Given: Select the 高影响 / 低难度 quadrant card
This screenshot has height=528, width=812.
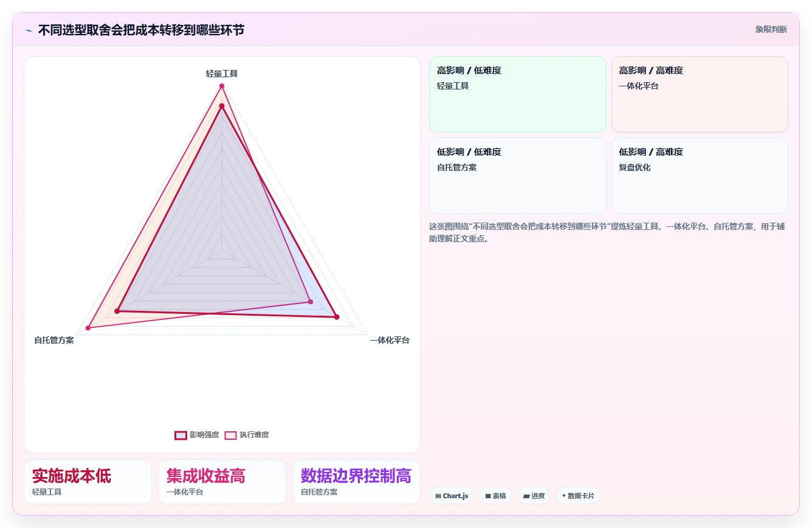Looking at the screenshot, I should (x=518, y=94).
